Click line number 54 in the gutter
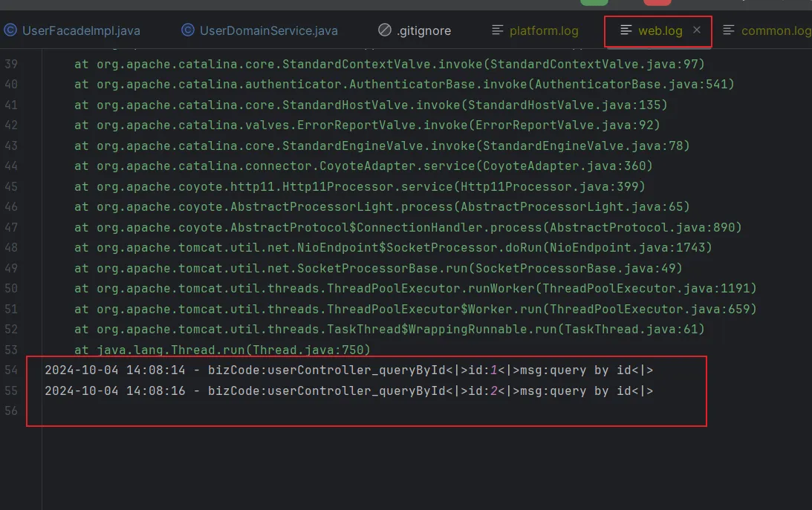812x510 pixels. click(11, 370)
